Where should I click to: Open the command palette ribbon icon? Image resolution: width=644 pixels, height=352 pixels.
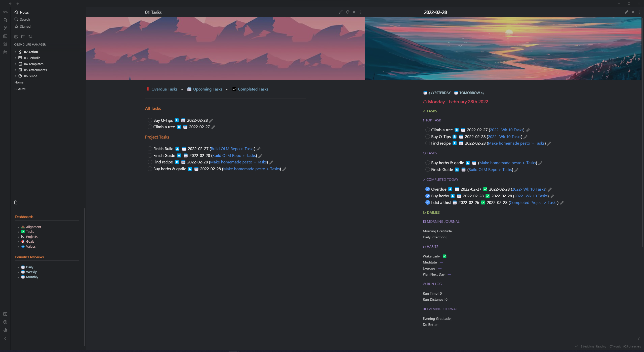pos(5,36)
